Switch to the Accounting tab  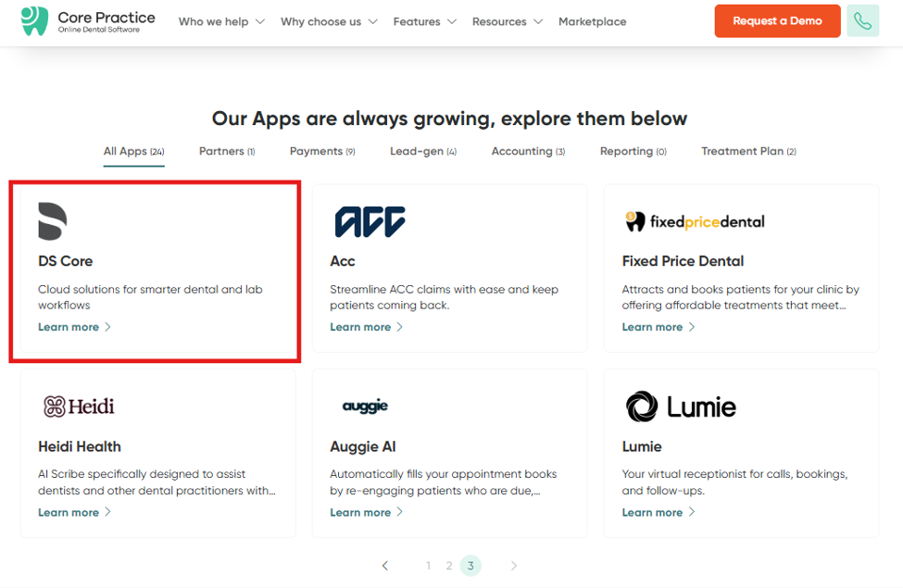(x=528, y=152)
